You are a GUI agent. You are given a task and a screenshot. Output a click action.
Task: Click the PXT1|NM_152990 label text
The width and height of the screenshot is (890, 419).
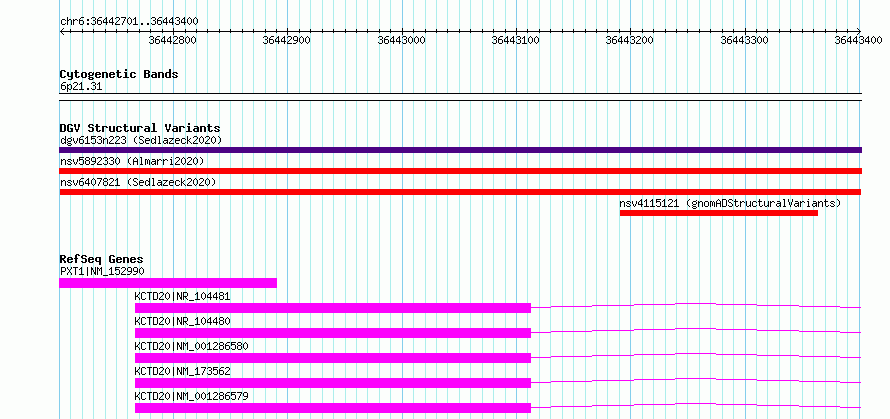(x=102, y=271)
